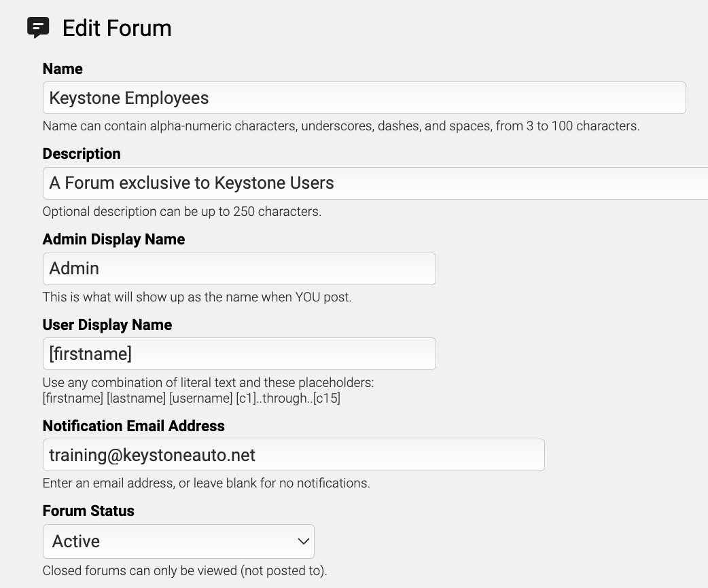Click the 'Name' field label

point(63,69)
